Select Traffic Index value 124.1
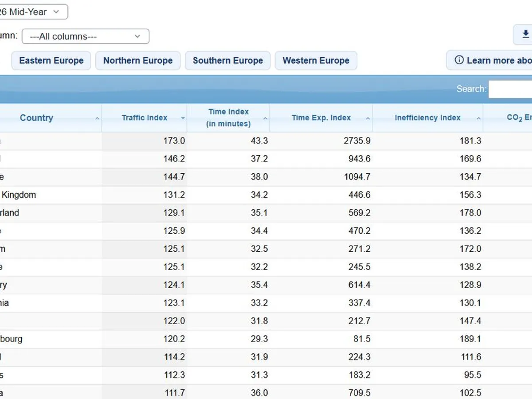This screenshot has height=399, width=532. pyautogui.click(x=174, y=285)
